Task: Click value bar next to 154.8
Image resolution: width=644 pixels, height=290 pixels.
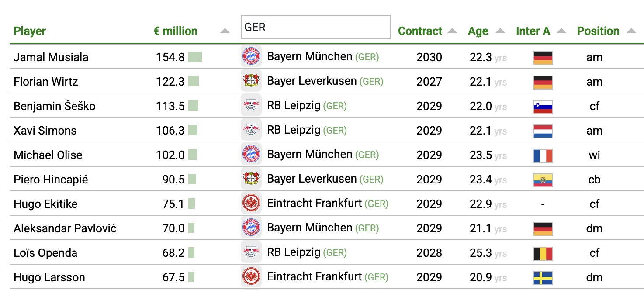Action: pyautogui.click(x=195, y=57)
